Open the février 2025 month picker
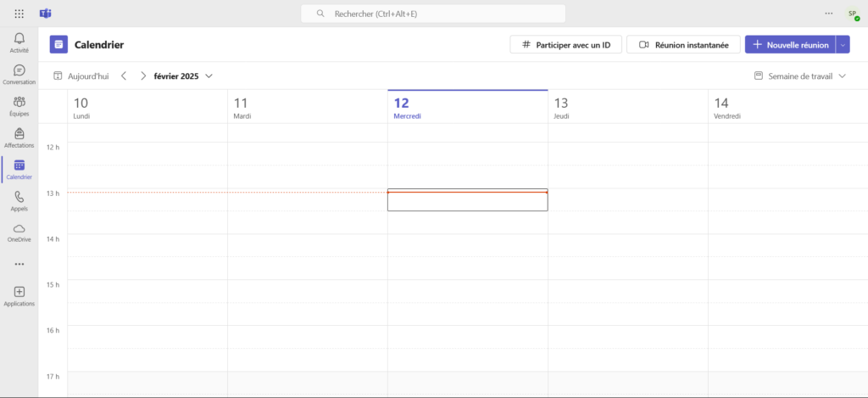Screen dimensions: 868x398 tap(183, 76)
